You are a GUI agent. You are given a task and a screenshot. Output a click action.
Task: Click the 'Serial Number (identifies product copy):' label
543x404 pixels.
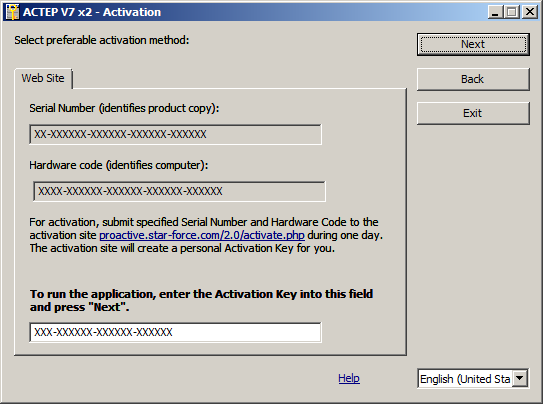[x=124, y=108]
